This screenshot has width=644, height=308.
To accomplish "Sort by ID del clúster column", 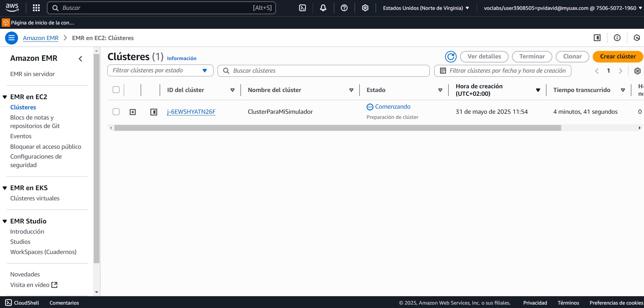I will click(x=233, y=90).
